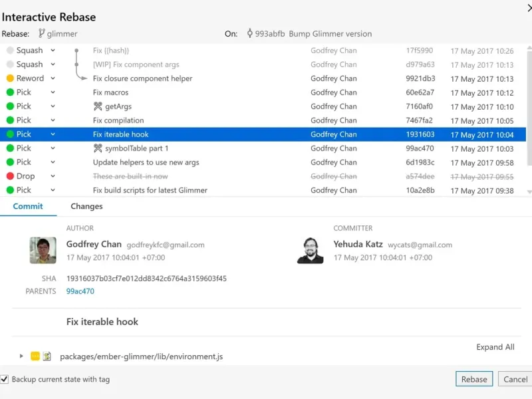Open parent commit link 99ac470

(80, 291)
